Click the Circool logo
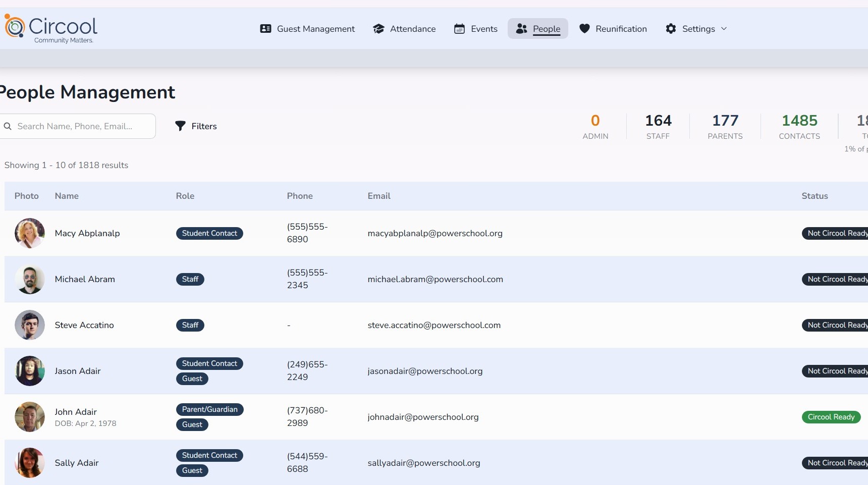The width and height of the screenshot is (868, 485). coord(50,29)
